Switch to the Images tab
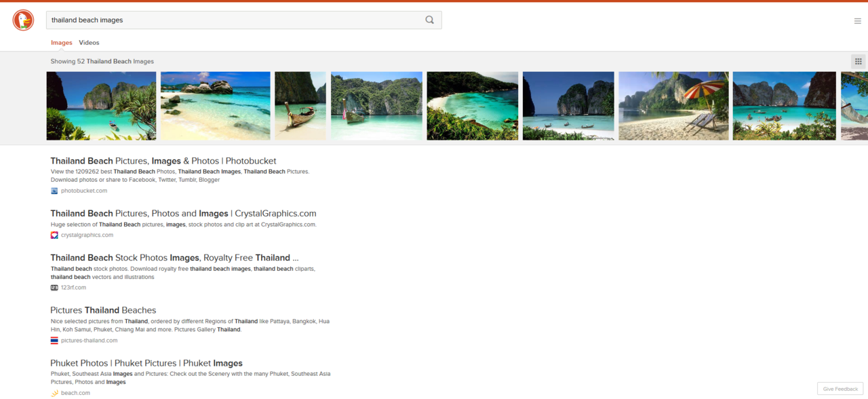Image resolution: width=868 pixels, height=399 pixels. tap(61, 43)
